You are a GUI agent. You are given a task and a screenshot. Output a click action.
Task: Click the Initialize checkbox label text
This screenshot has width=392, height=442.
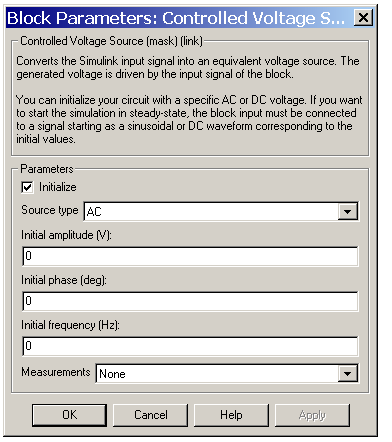pos(58,187)
